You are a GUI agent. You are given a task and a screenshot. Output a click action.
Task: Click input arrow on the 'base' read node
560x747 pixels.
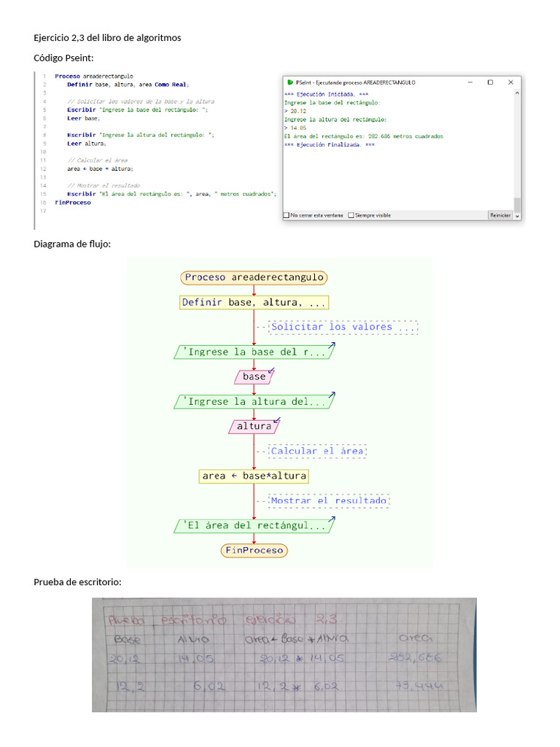pos(271,372)
